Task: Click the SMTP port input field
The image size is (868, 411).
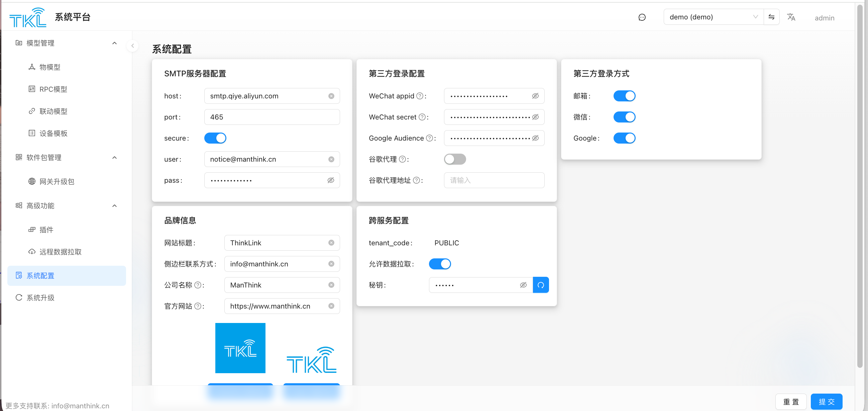Action: pos(272,117)
